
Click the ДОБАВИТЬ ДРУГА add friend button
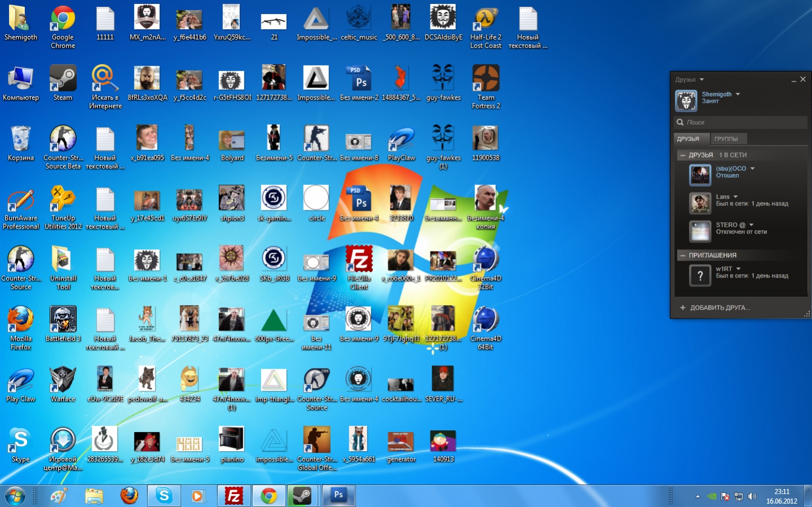(715, 308)
